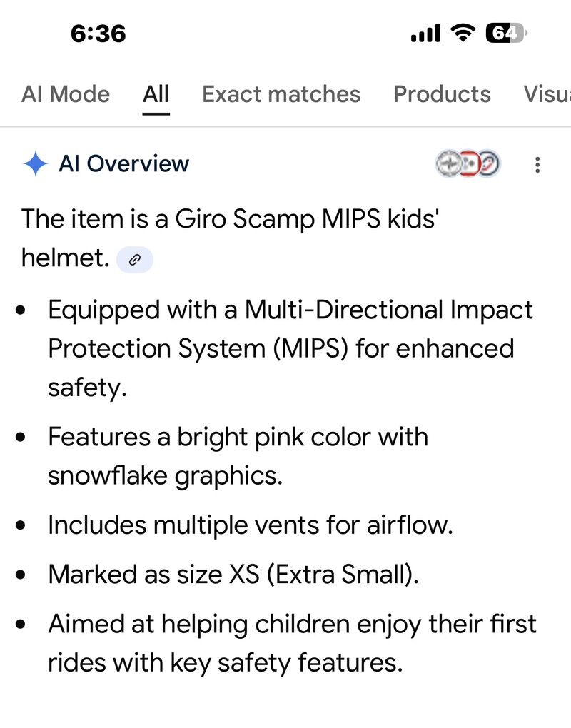Open the Exact matches tab
The image size is (571, 728).
281,94
